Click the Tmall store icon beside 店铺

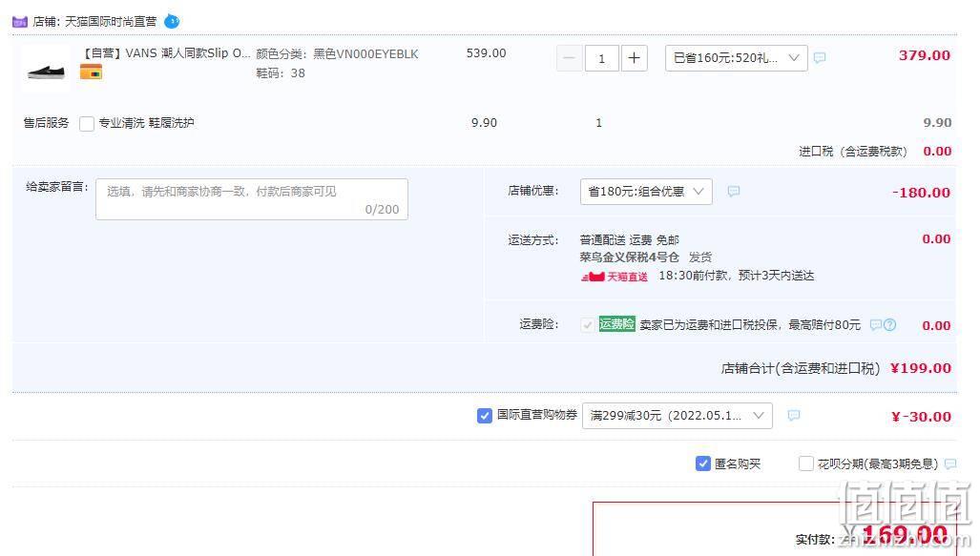tap(20, 22)
